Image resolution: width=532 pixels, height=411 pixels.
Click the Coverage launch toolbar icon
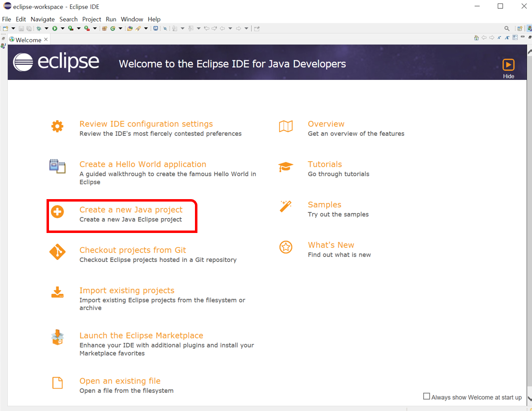pyautogui.click(x=71, y=28)
